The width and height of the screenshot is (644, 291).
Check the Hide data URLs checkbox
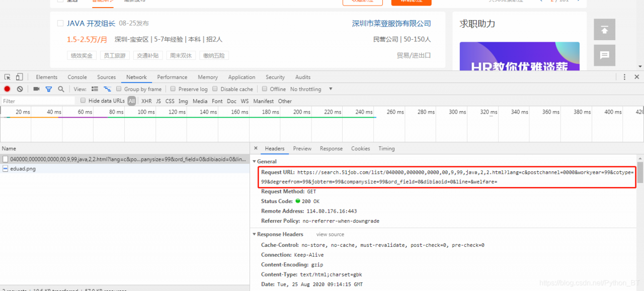click(83, 101)
